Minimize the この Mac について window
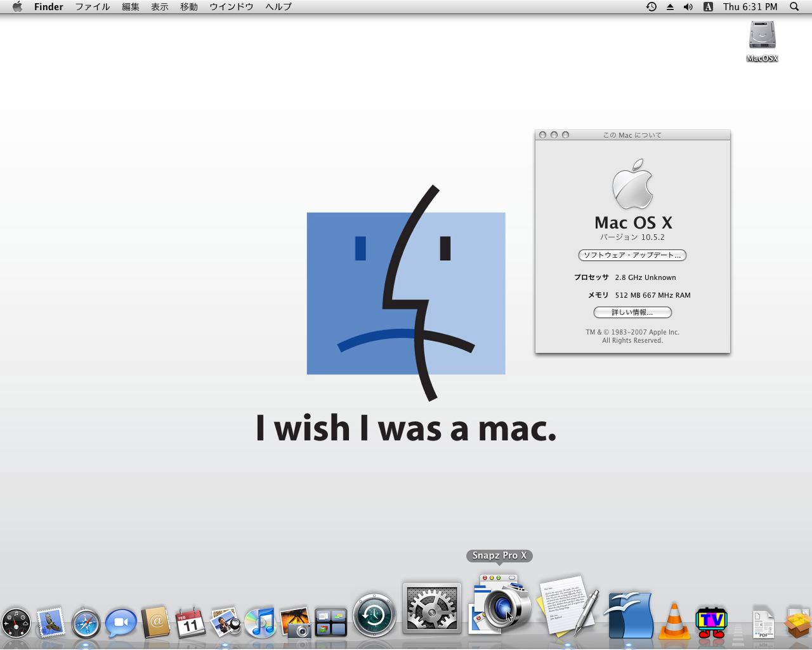Image resolution: width=812 pixels, height=650 pixels. click(x=554, y=135)
